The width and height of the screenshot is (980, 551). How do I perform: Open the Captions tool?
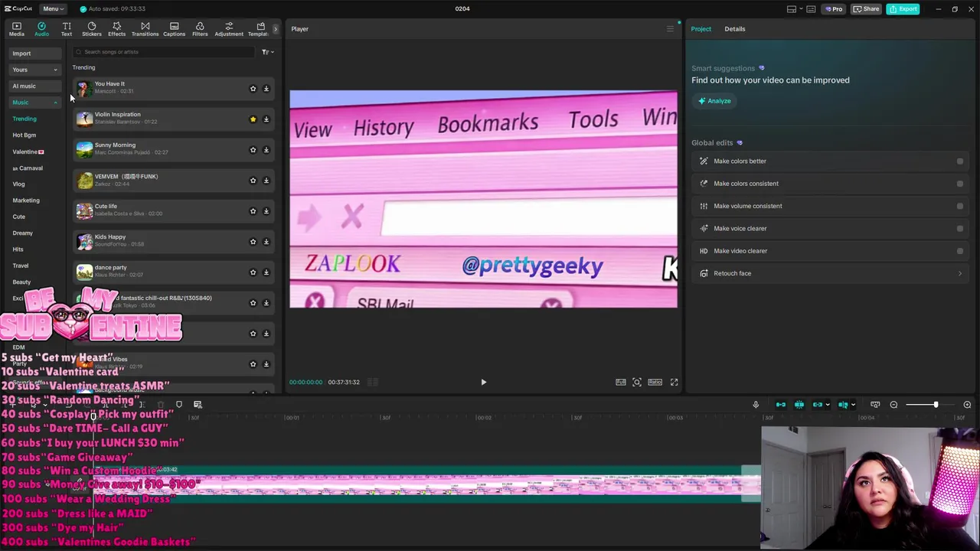(174, 29)
